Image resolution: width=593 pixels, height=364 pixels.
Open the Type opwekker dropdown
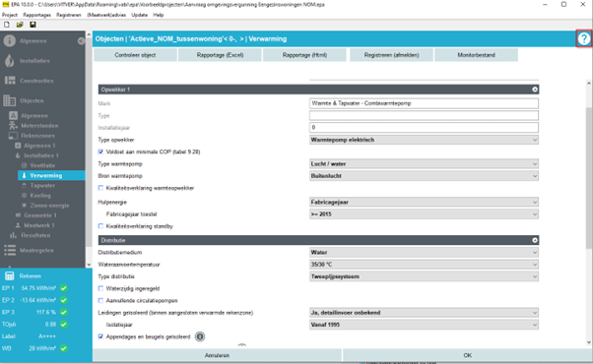(x=424, y=140)
